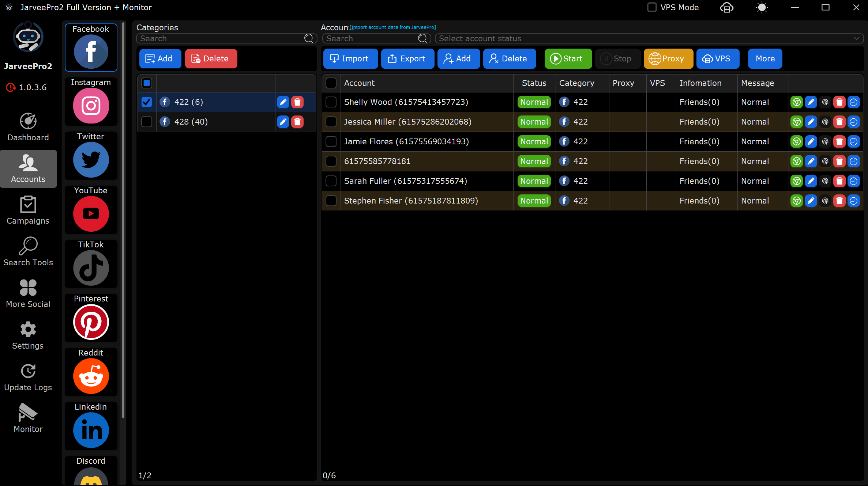Image resolution: width=868 pixels, height=486 pixels.
Task: Check the Jamie Flores account checkbox
Action: 331,141
